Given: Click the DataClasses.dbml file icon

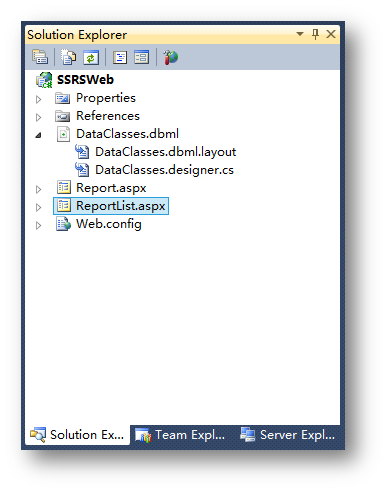Looking at the screenshot, I should tap(63, 134).
